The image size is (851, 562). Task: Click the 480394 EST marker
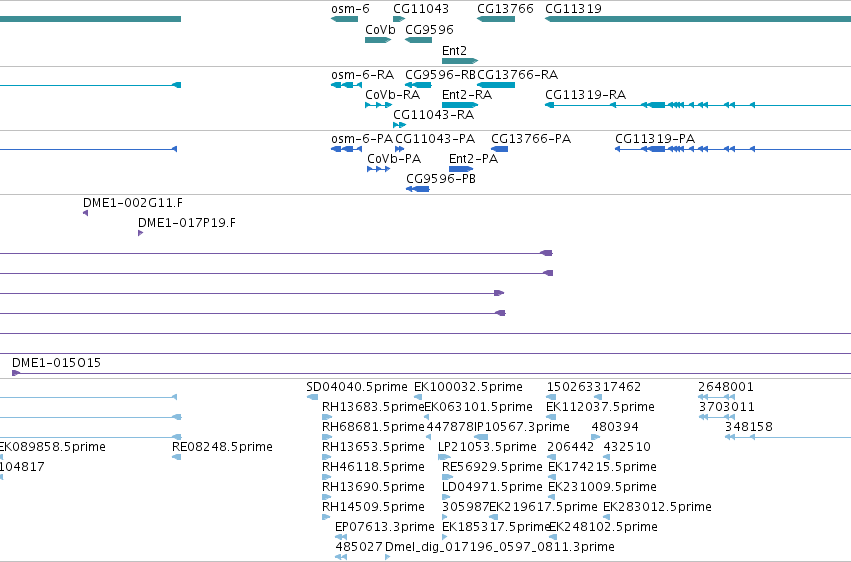pos(595,437)
